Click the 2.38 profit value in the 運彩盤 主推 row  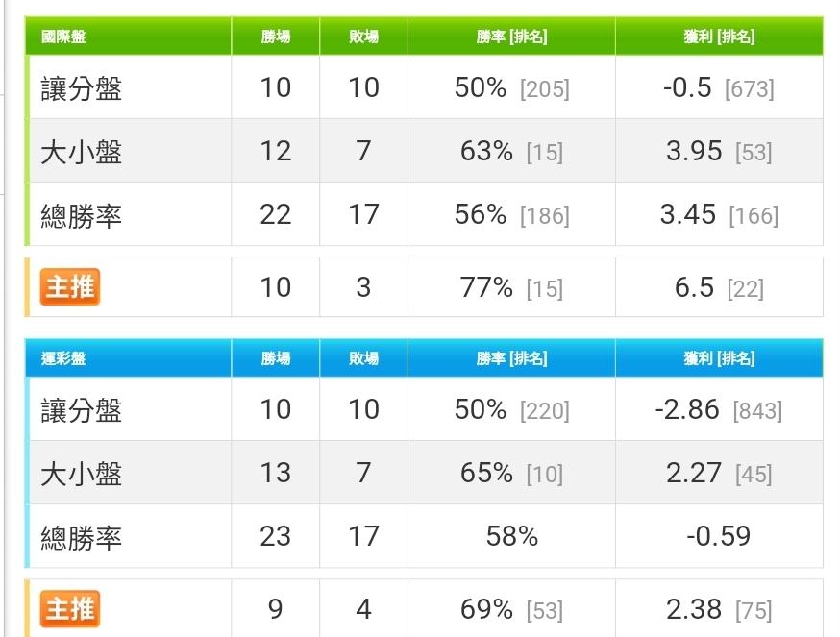click(694, 609)
